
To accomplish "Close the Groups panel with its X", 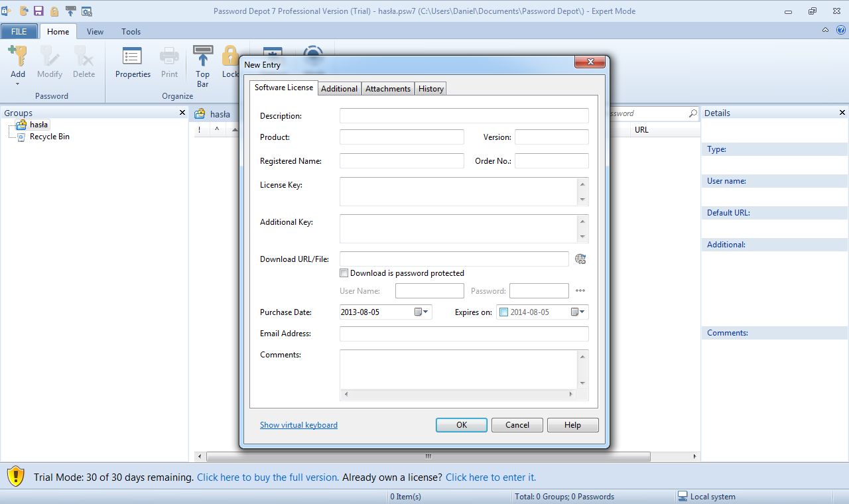I will (x=182, y=113).
